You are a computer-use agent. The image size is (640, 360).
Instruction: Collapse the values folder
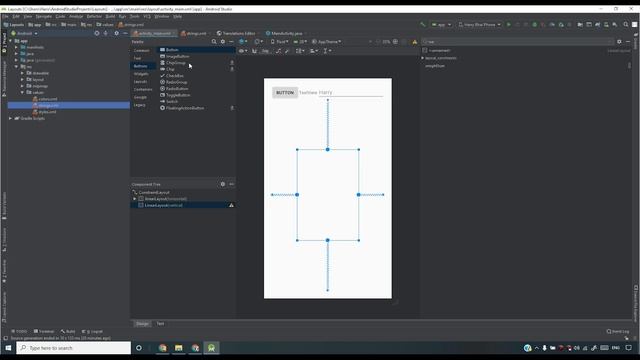point(22,93)
